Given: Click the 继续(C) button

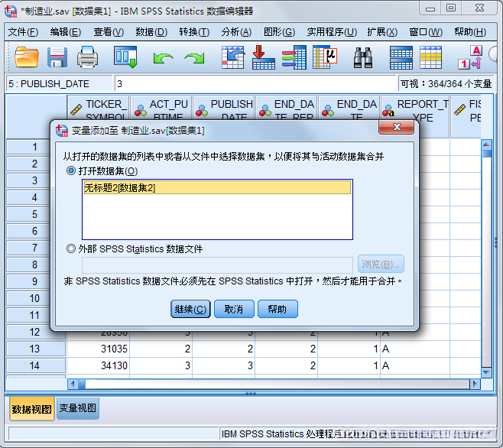Looking at the screenshot, I should pos(190,309).
